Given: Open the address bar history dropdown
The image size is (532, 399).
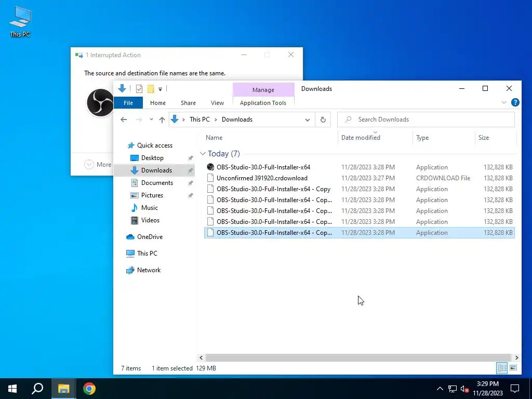Looking at the screenshot, I should (x=308, y=120).
